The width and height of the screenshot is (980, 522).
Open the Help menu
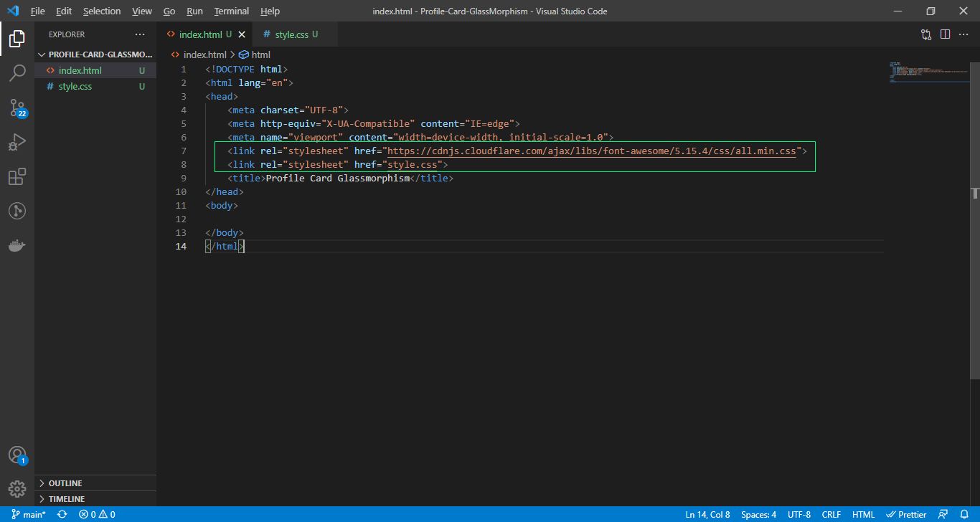[270, 11]
